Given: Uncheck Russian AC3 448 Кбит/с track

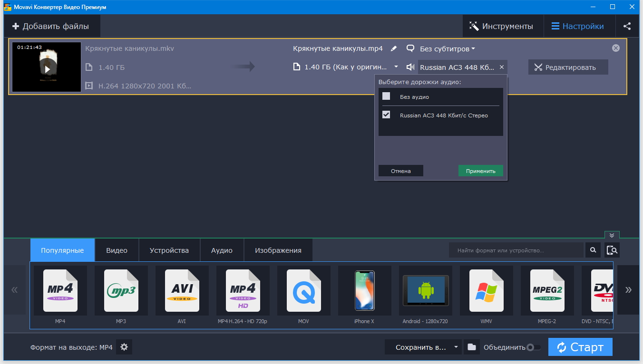Looking at the screenshot, I should 386,115.
